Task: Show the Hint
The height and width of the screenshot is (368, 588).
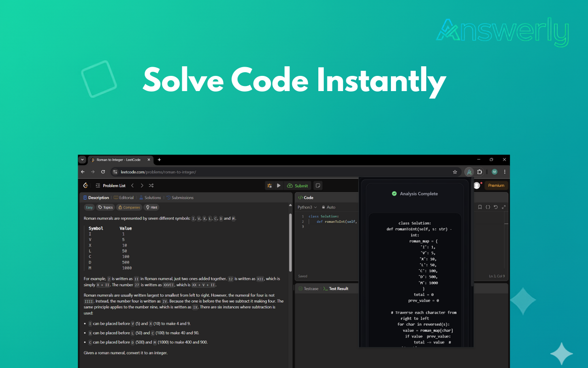Action: 151,207
